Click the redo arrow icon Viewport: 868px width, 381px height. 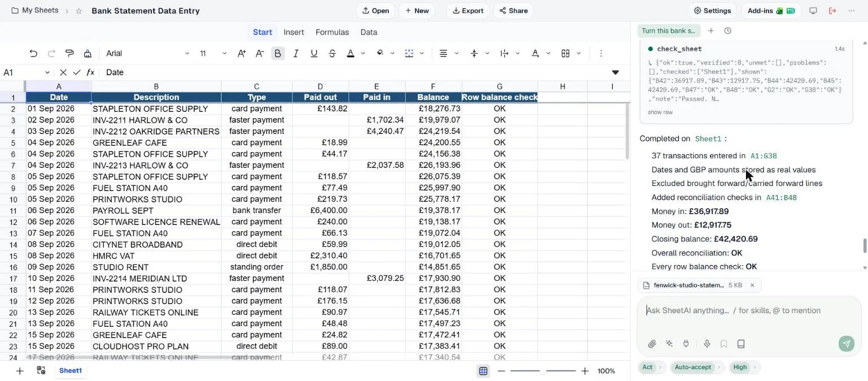click(x=51, y=53)
